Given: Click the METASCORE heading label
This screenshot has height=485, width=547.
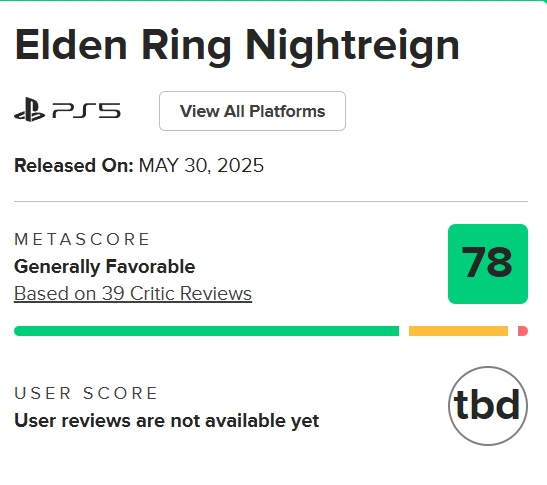Looking at the screenshot, I should tap(82, 239).
